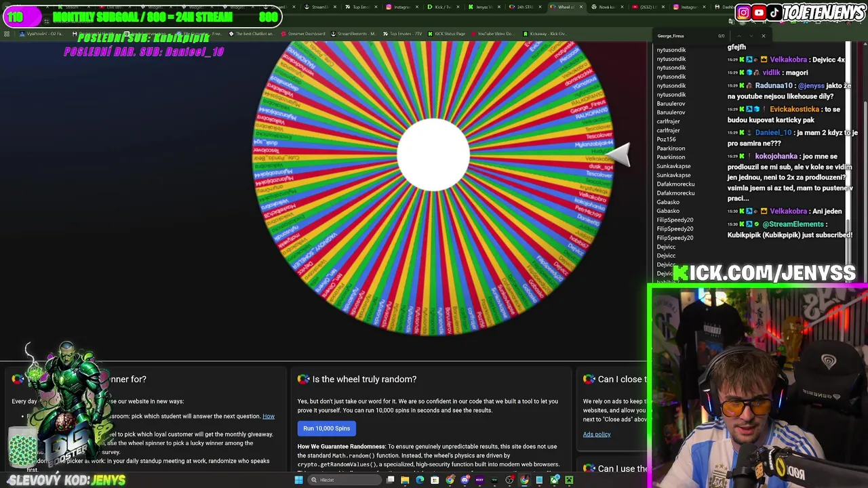Click username kokojohanka in chat
This screenshot has height=488, width=868.
[776, 157]
